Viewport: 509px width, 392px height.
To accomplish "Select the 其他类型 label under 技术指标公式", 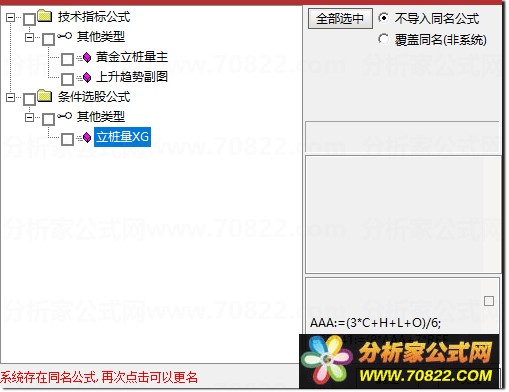I will pos(101,37).
